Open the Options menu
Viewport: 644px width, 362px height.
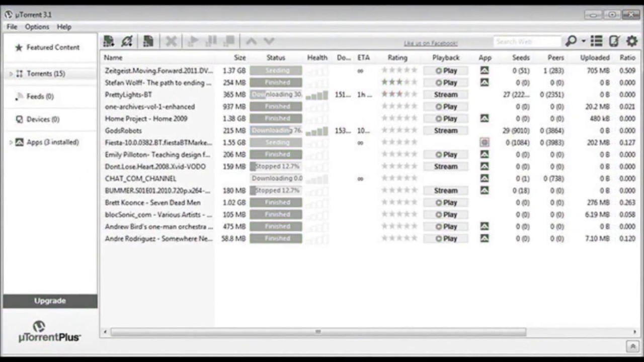coord(37,27)
